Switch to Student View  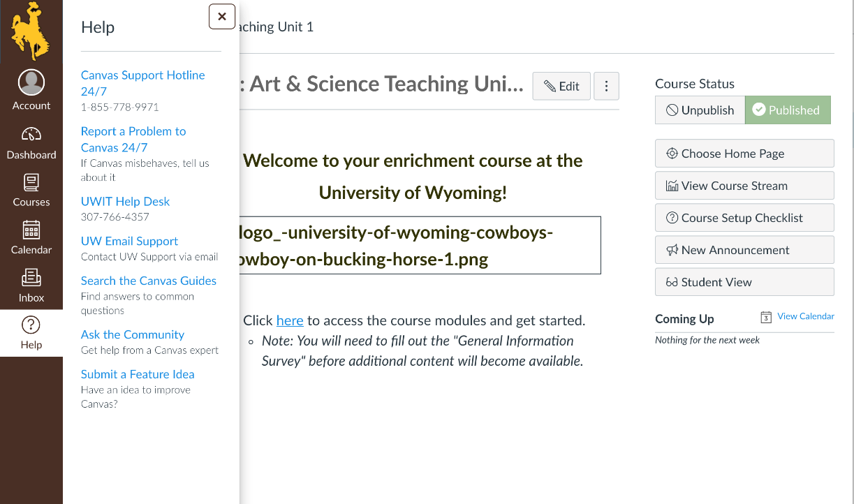coord(744,282)
